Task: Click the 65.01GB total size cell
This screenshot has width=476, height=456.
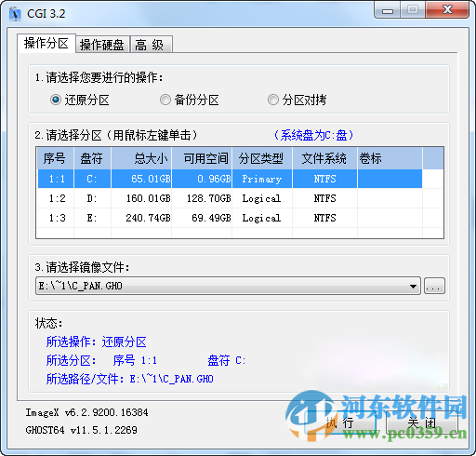Action: pos(141,179)
